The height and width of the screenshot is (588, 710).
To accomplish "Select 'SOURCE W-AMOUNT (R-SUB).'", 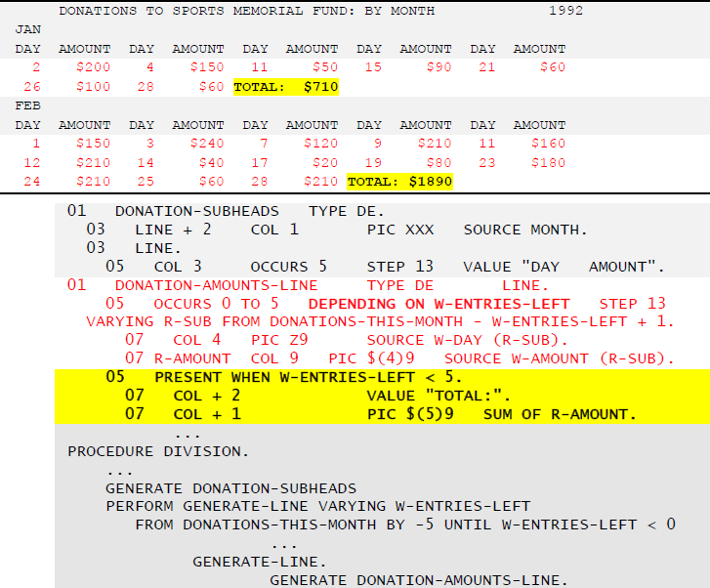I will click(560, 358).
